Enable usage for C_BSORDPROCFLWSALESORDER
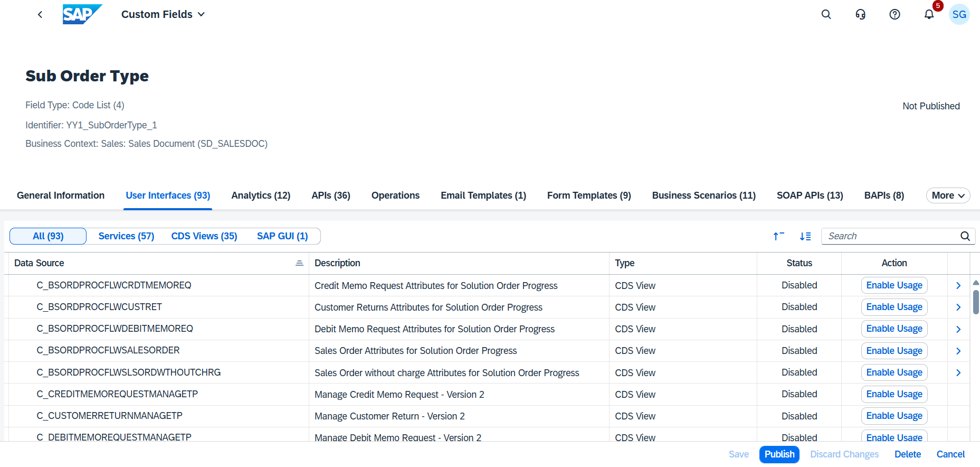Screen dimensions: 980x467 coord(894,351)
